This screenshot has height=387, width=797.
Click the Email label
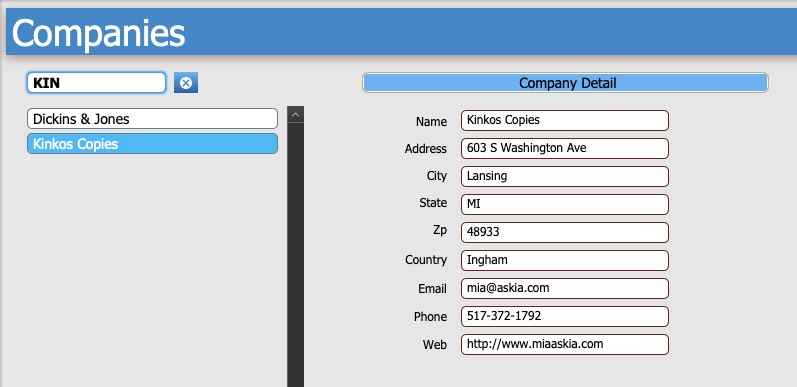click(x=433, y=289)
